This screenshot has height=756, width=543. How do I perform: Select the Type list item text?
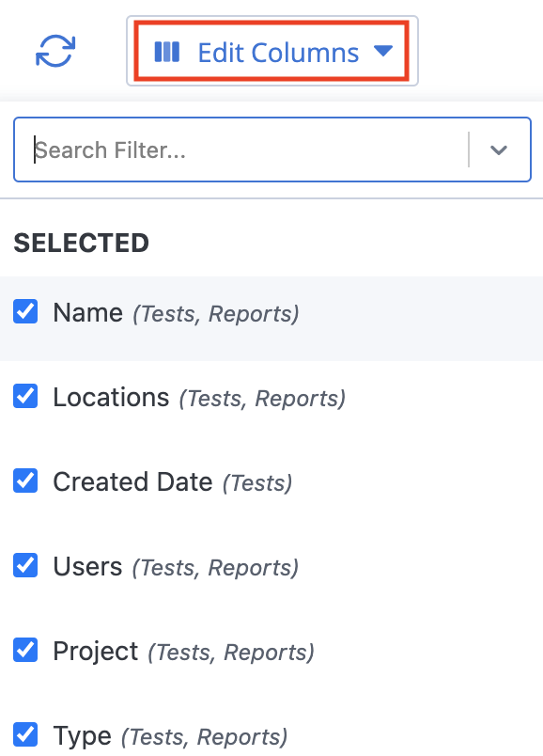point(83,736)
